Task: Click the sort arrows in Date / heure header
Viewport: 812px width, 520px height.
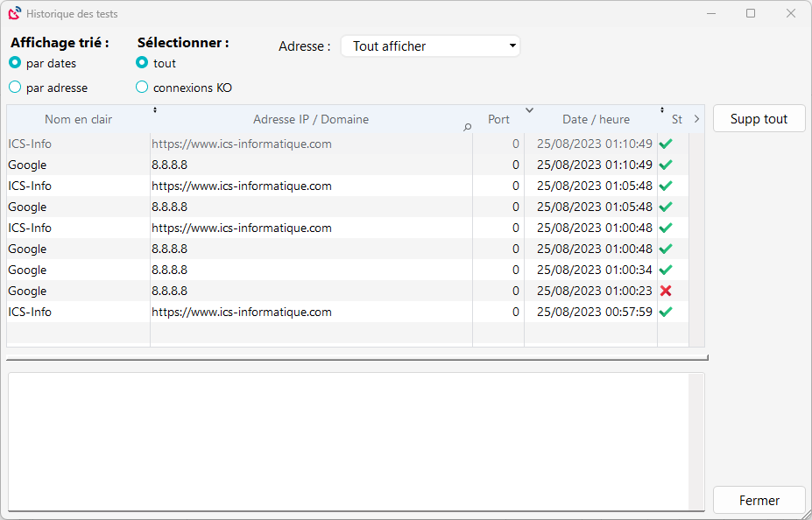Action: click(x=662, y=109)
